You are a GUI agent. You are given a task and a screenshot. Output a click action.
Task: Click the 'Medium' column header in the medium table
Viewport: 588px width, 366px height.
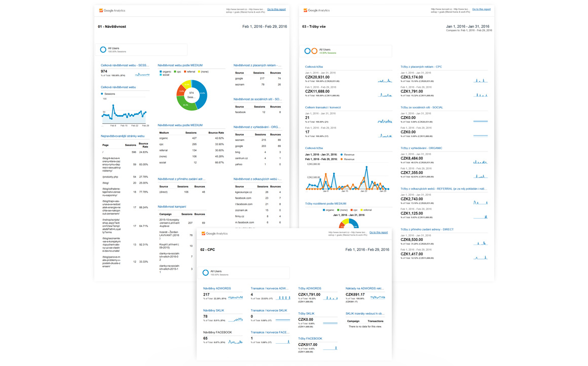tap(164, 133)
